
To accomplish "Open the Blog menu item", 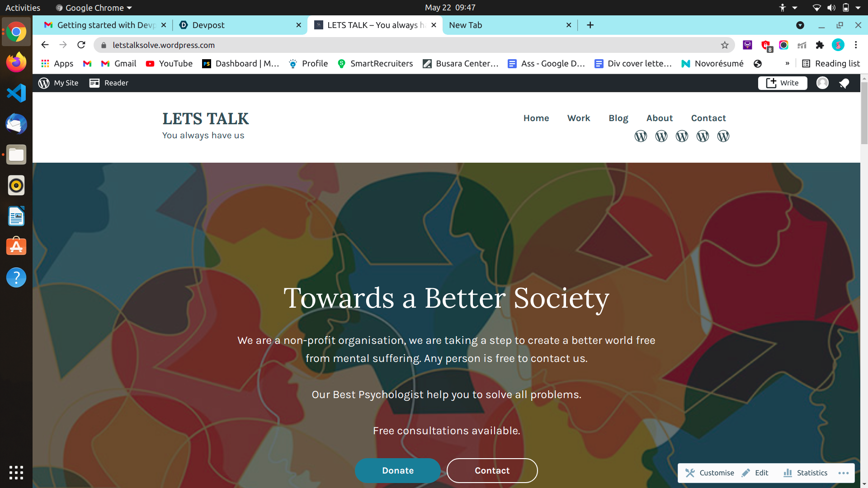I will pos(618,118).
